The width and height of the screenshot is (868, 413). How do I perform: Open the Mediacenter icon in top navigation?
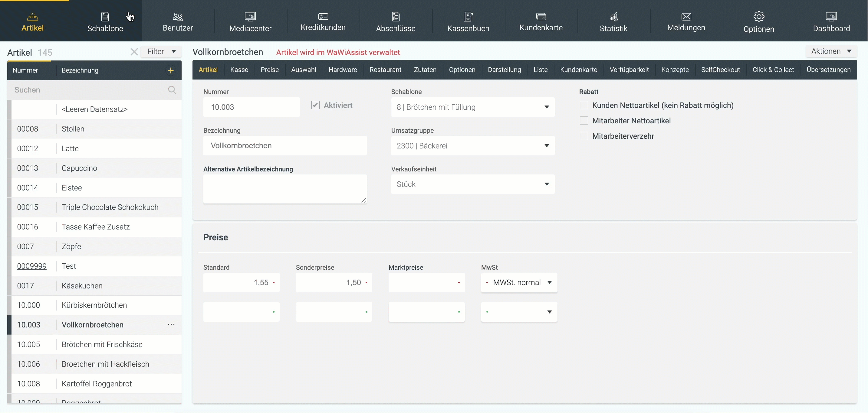[250, 17]
